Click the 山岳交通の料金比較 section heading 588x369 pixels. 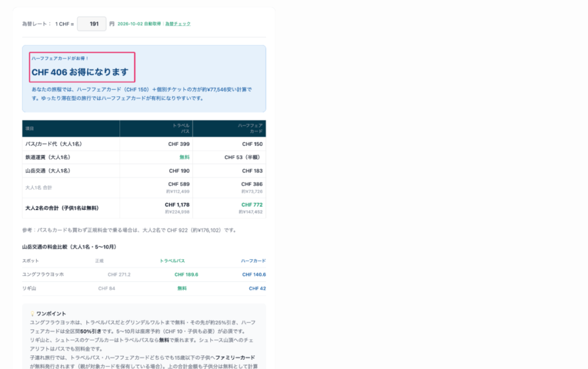(69, 247)
